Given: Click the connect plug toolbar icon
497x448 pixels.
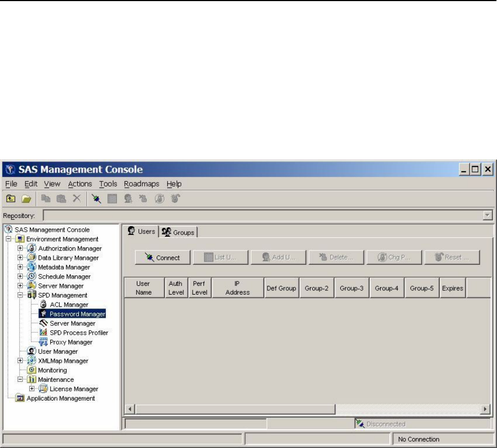Looking at the screenshot, I should (97, 199).
